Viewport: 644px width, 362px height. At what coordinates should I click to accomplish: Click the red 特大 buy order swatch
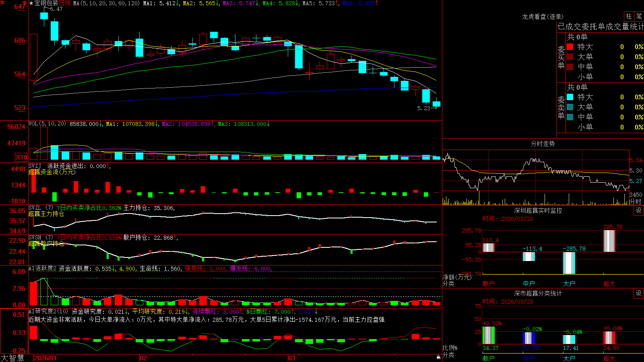click(570, 47)
